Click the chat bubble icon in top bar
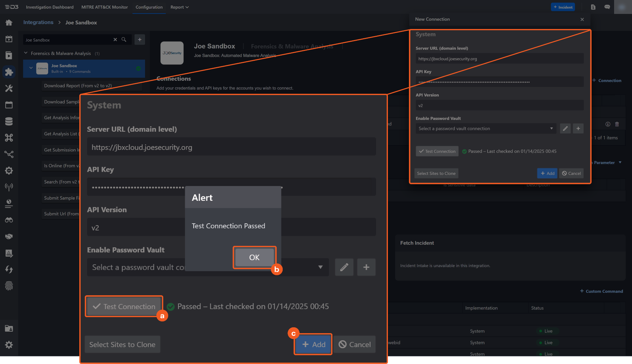632x364 pixels. pyautogui.click(x=607, y=7)
